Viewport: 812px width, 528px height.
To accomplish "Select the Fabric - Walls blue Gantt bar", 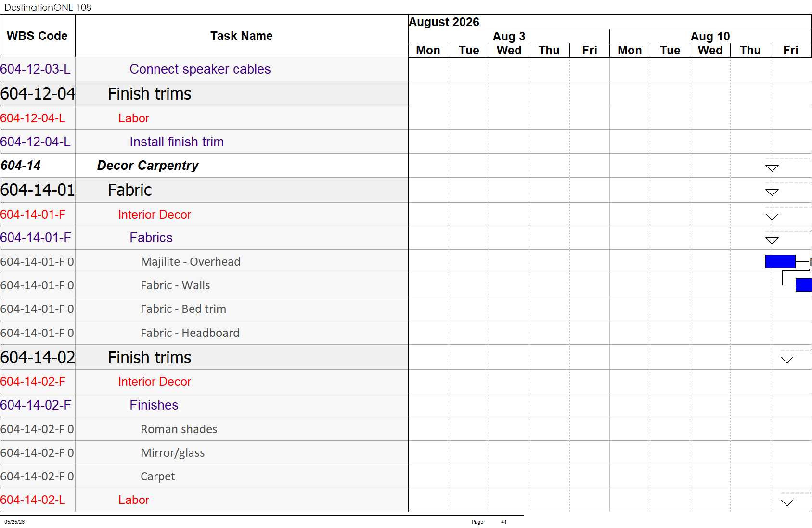I will click(x=804, y=285).
